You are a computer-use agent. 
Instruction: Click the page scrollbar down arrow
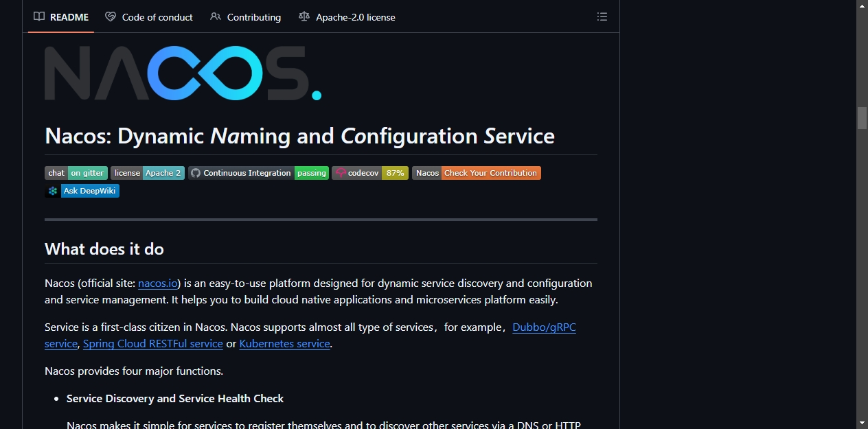862,423
